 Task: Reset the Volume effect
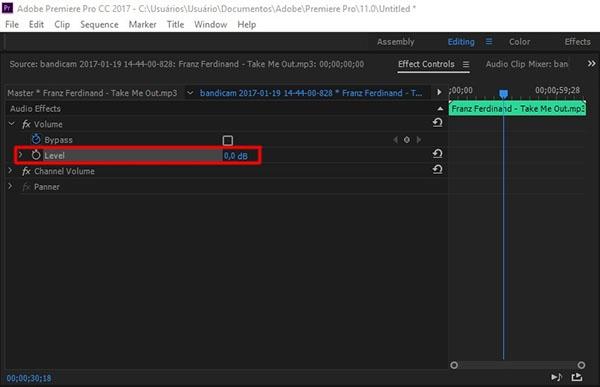coord(437,122)
